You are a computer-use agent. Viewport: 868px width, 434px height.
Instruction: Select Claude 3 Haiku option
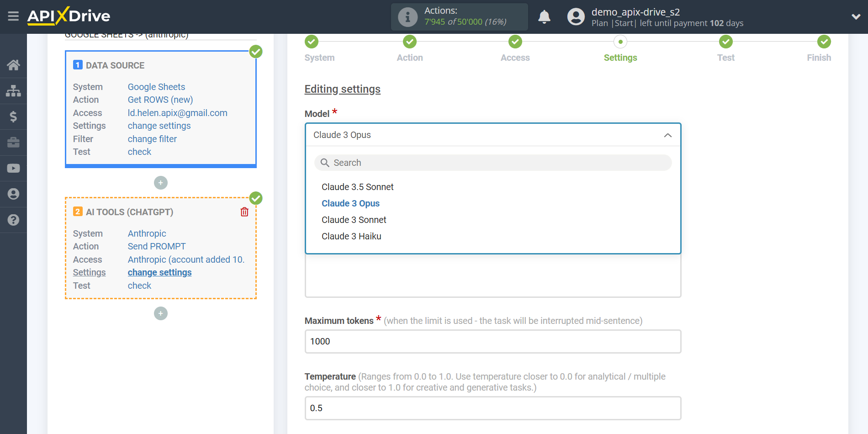click(x=351, y=236)
